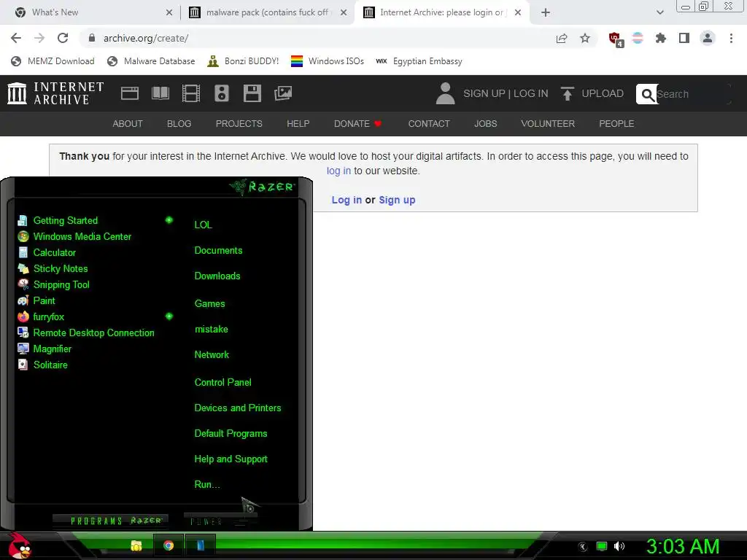Open the uBlock Origin extension icon
Image resolution: width=747 pixels, height=560 pixels.
point(615,39)
